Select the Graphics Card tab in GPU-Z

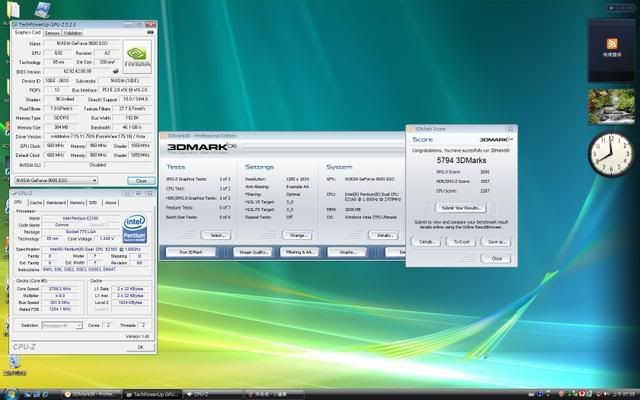(x=27, y=32)
